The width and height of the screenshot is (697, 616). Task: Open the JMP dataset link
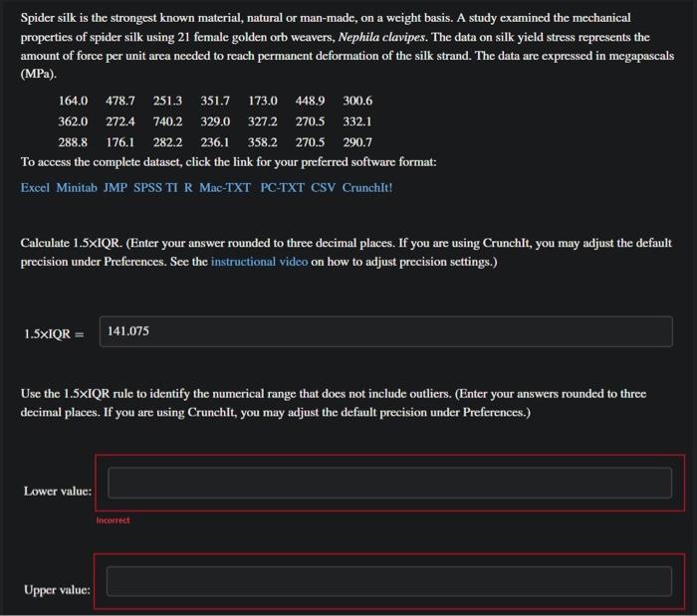coord(116,188)
